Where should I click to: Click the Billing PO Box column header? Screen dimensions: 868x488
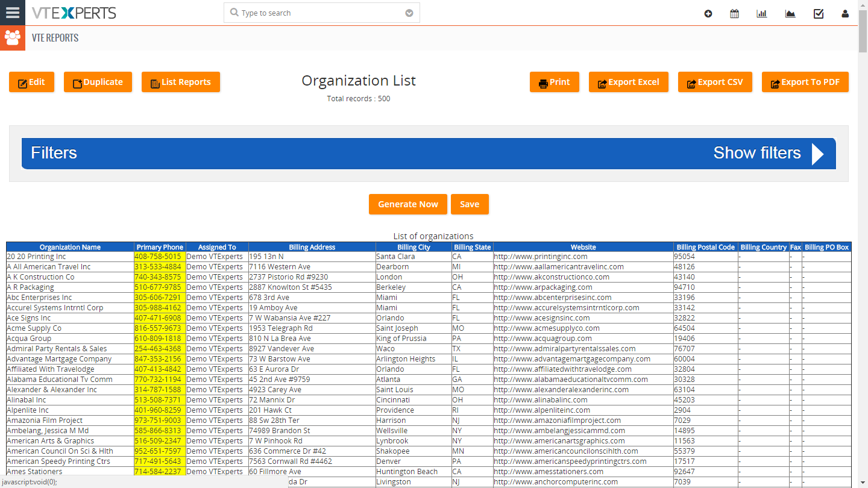(826, 247)
